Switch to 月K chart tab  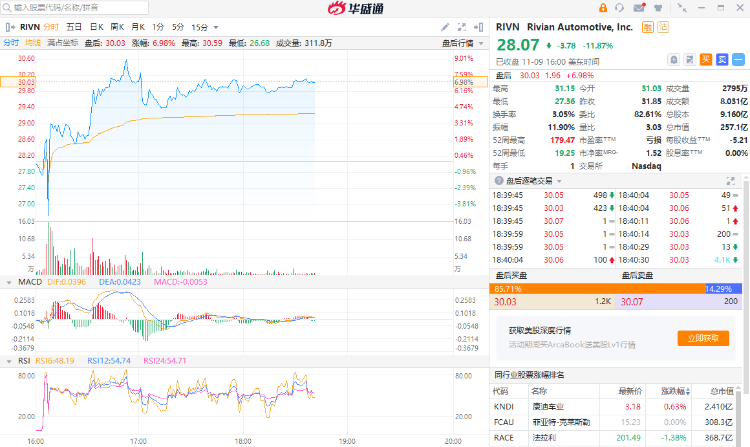[x=138, y=27]
